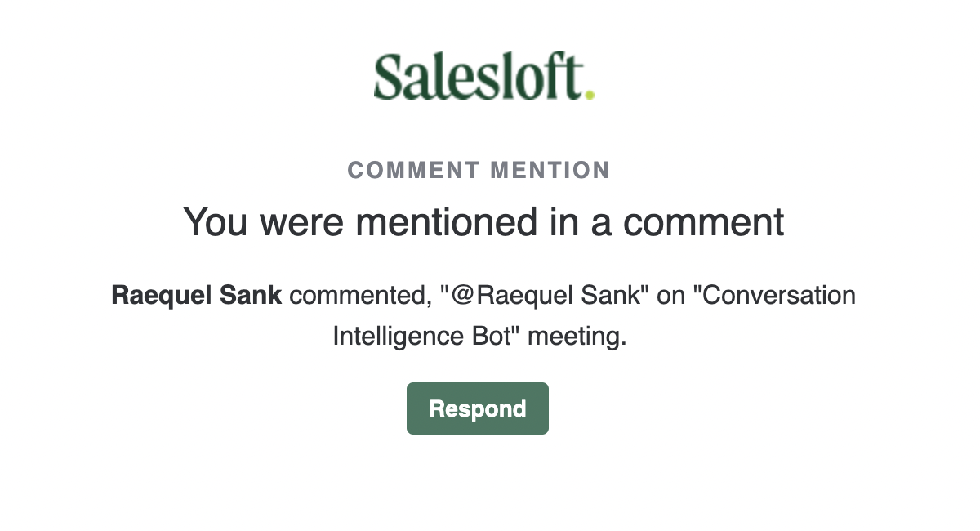980x531 pixels.
Task: Click the Salesloft logo
Action: [x=483, y=77]
